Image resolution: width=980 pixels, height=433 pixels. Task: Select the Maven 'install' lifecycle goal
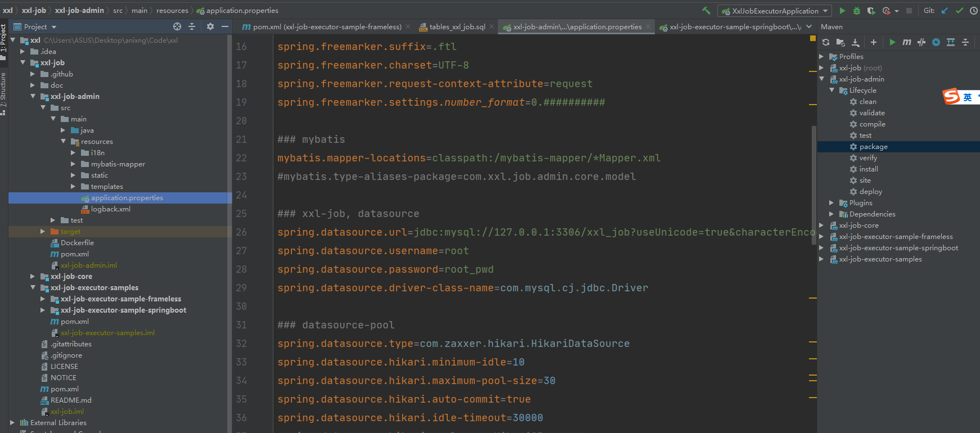point(869,169)
